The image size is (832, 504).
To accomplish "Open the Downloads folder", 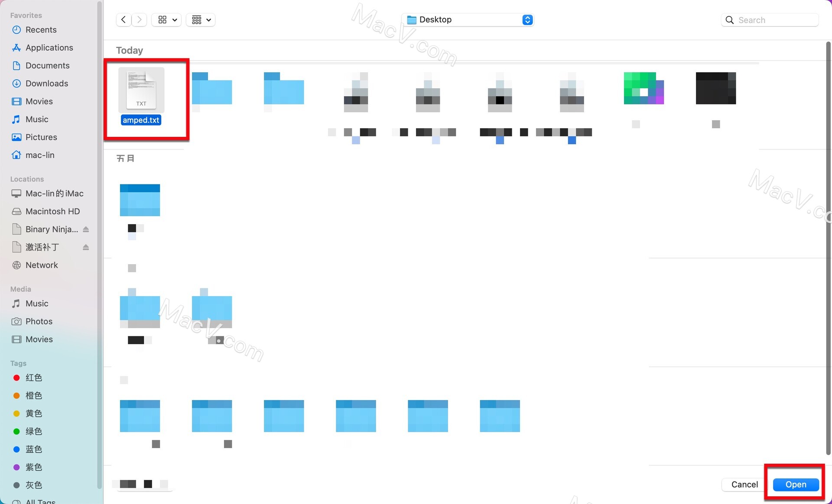I will (46, 84).
